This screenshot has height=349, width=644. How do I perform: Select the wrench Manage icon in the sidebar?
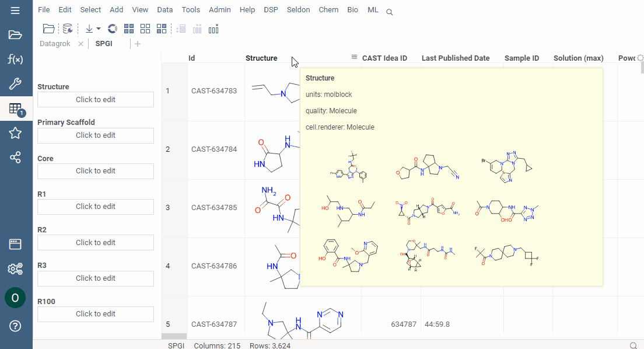tap(16, 83)
